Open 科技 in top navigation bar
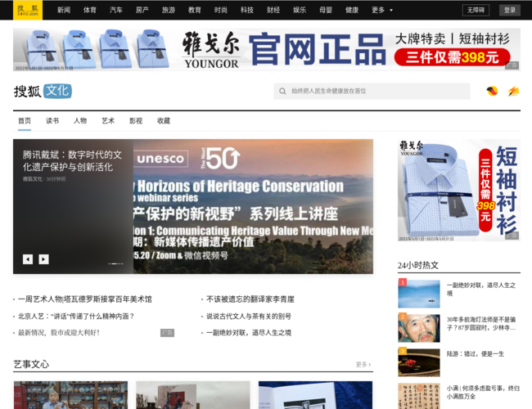This screenshot has height=409, width=532. click(x=247, y=10)
